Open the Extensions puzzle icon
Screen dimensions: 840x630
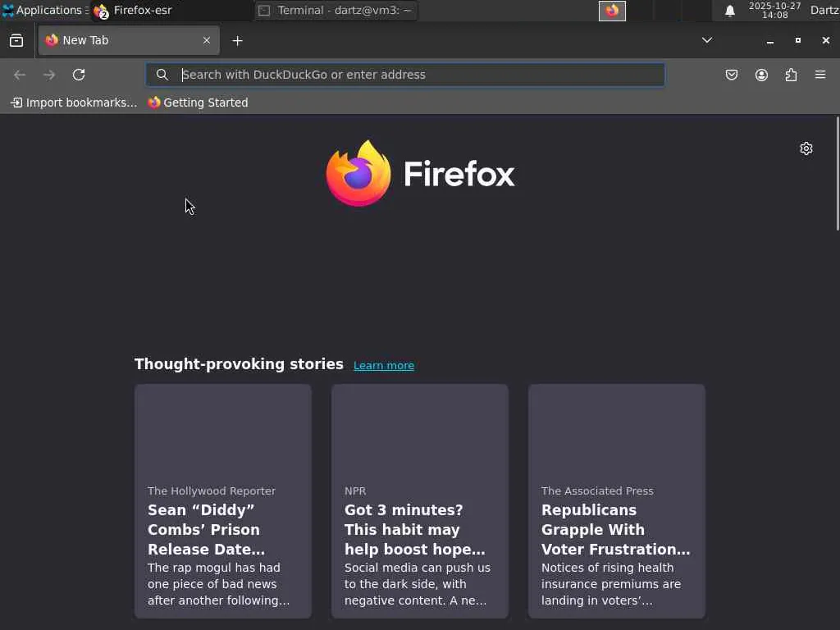tap(791, 75)
